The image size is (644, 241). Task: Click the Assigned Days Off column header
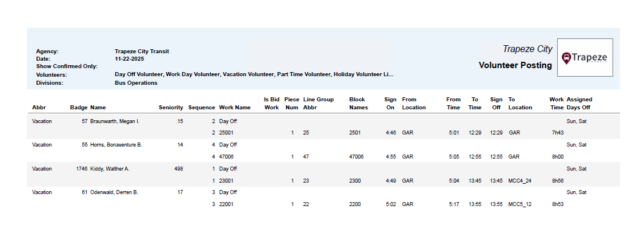(579, 104)
